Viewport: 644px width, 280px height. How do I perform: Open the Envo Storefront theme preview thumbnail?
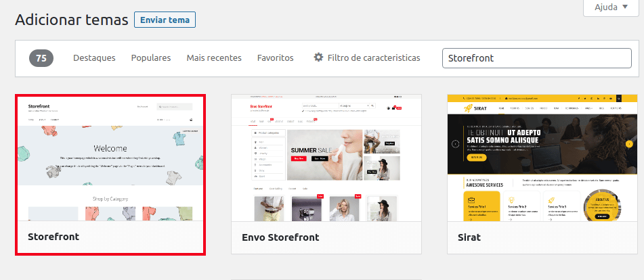pyautogui.click(x=326, y=158)
